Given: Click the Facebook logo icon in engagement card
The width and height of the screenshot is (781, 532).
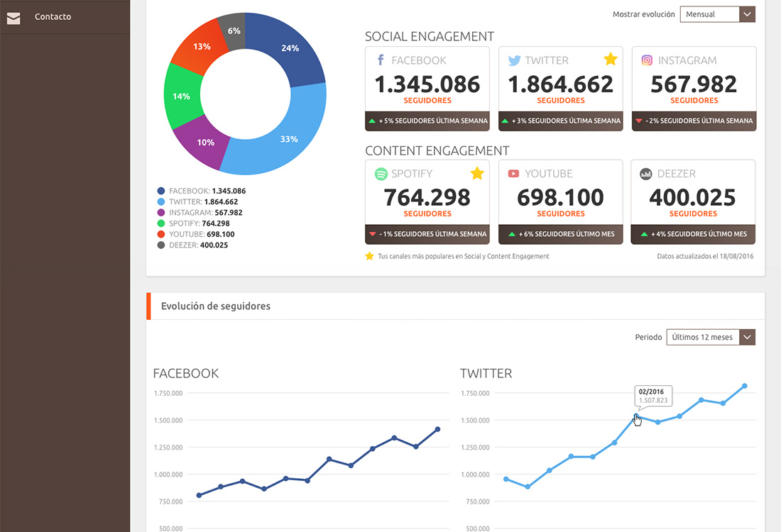Looking at the screenshot, I should click(381, 60).
